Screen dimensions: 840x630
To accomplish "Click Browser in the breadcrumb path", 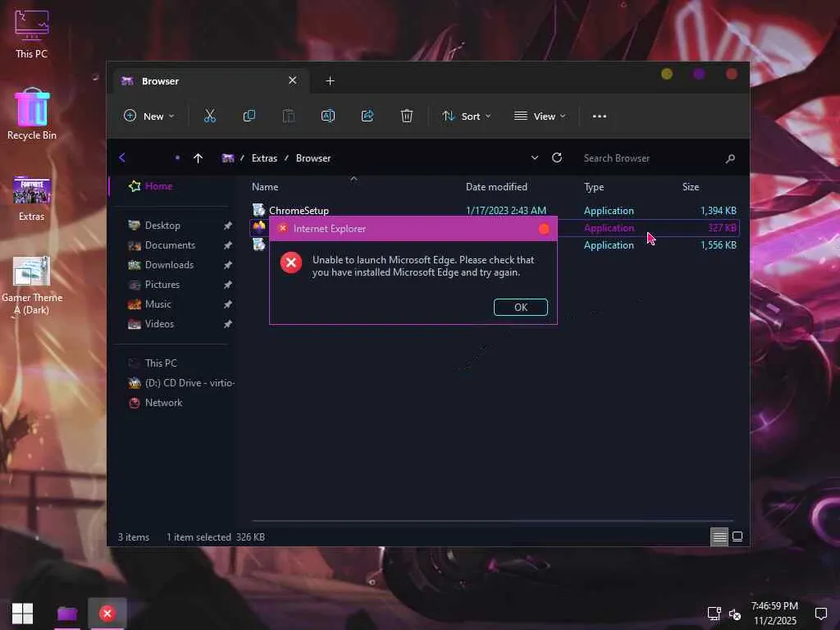I will click(x=313, y=158).
